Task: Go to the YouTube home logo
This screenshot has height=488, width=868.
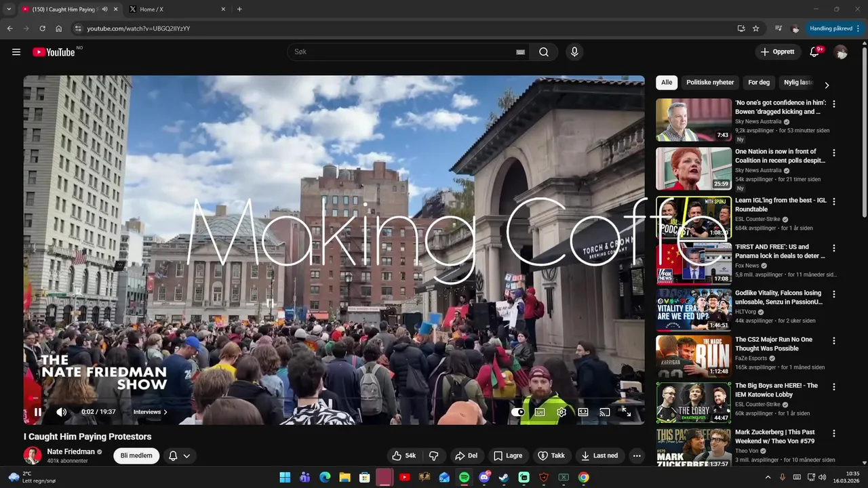Action: 54,52
